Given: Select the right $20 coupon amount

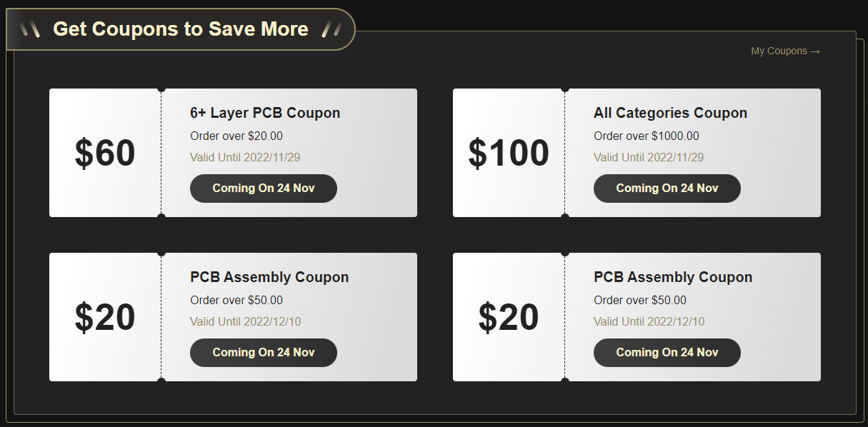Looking at the screenshot, I should coord(509,318).
